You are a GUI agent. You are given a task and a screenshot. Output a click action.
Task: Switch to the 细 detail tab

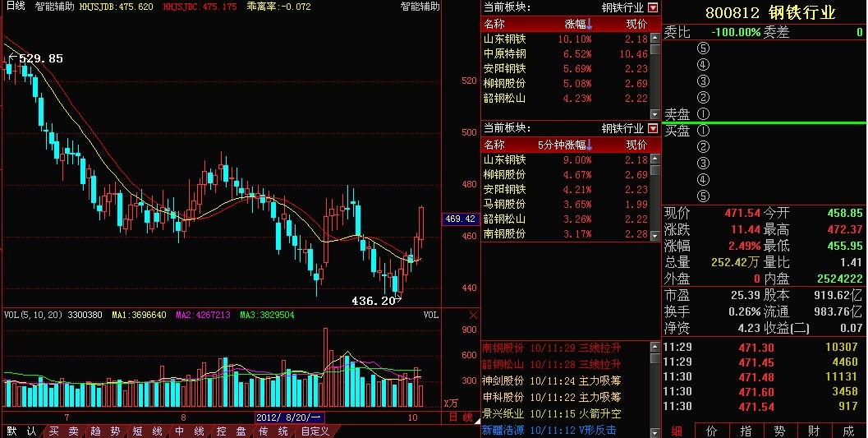(677, 431)
